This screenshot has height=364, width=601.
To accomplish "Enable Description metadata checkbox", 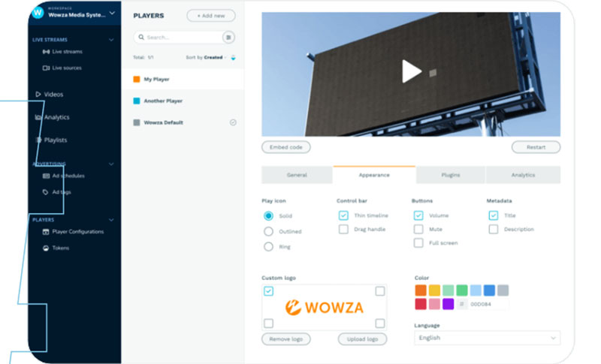I will 494,229.
